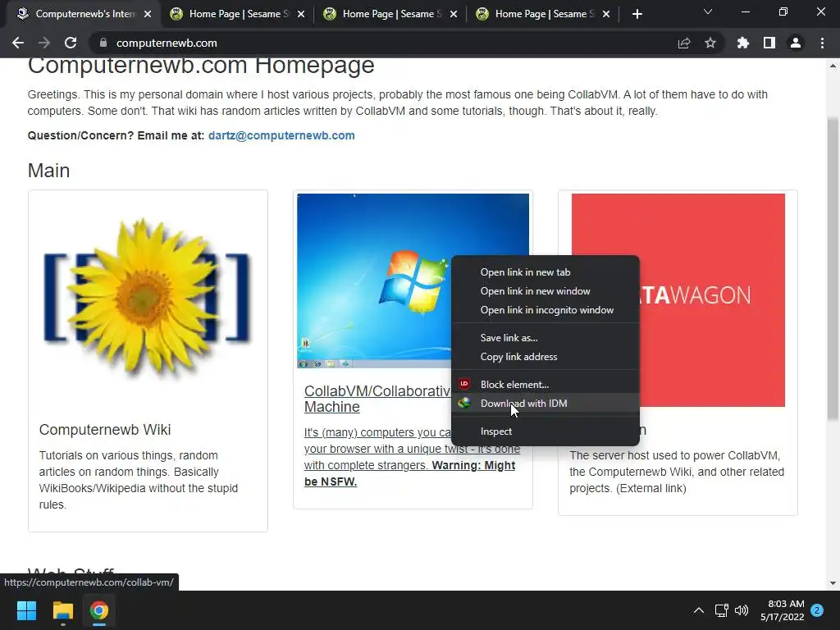Open the Chrome three-dot menu
The image size is (840, 630).
tap(822, 43)
